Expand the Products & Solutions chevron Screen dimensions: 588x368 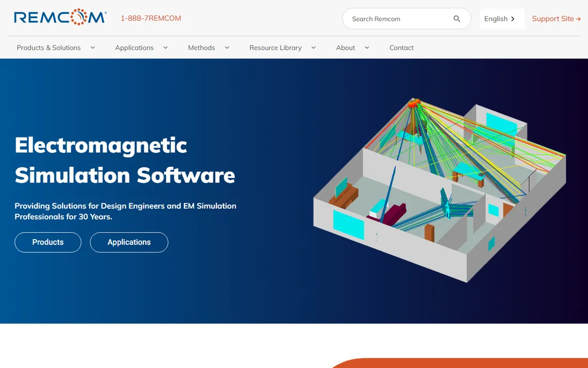click(92, 48)
